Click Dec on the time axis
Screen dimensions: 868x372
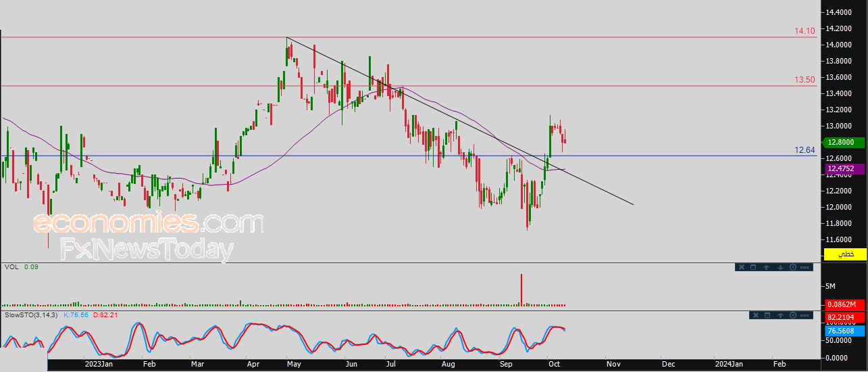(x=669, y=364)
